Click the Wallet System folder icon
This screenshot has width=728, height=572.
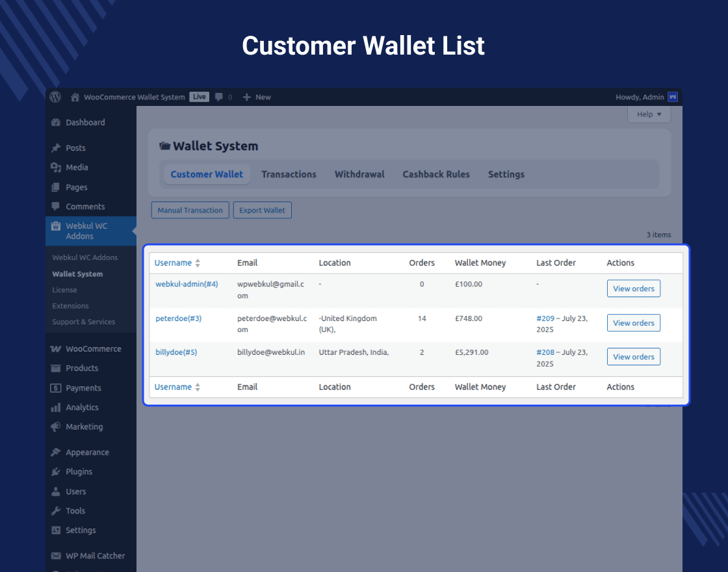click(164, 146)
